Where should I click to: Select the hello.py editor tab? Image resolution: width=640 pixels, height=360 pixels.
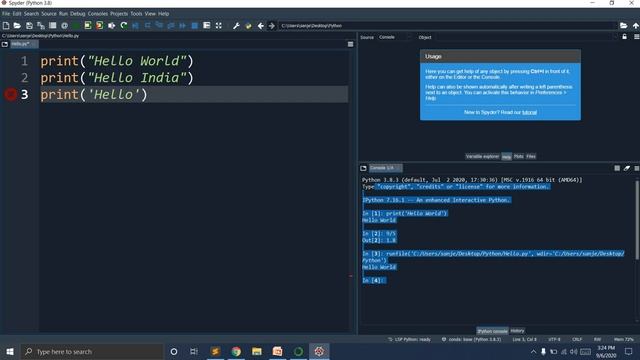24,44
